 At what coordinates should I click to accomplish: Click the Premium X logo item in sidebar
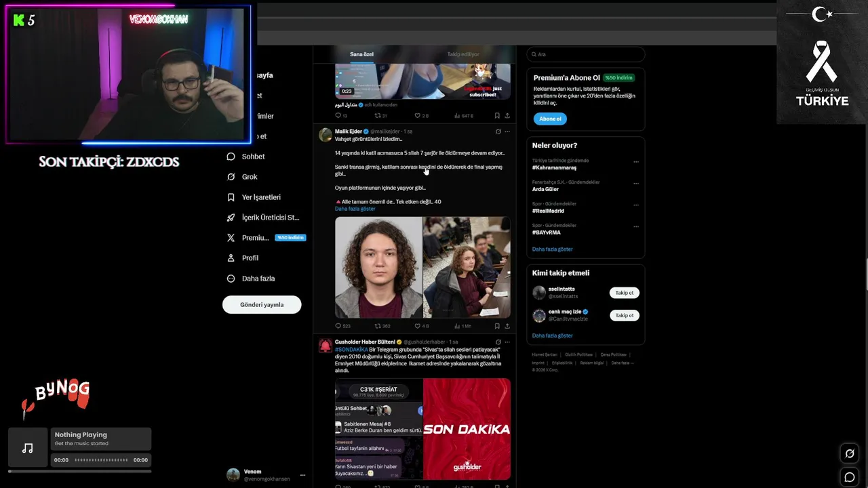(x=231, y=238)
